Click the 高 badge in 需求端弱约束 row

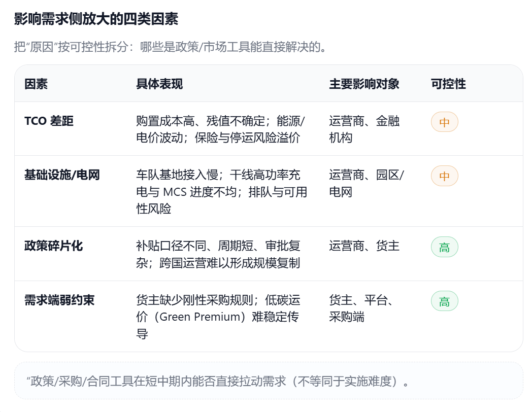click(444, 301)
